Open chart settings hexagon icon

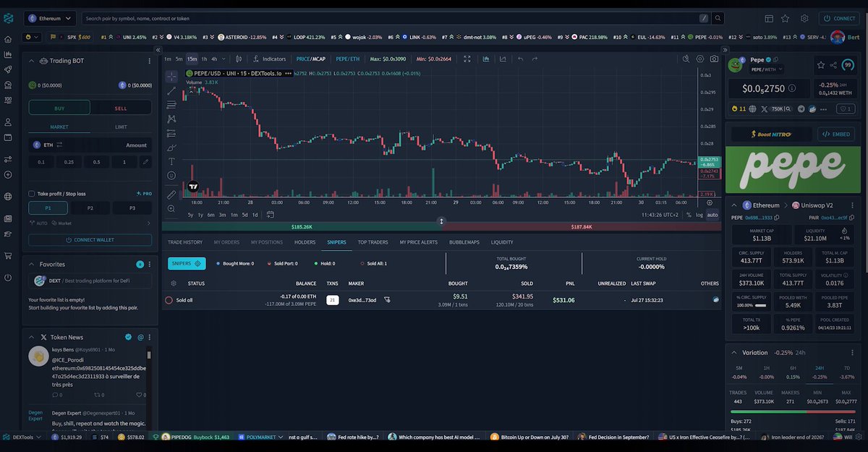click(x=699, y=59)
